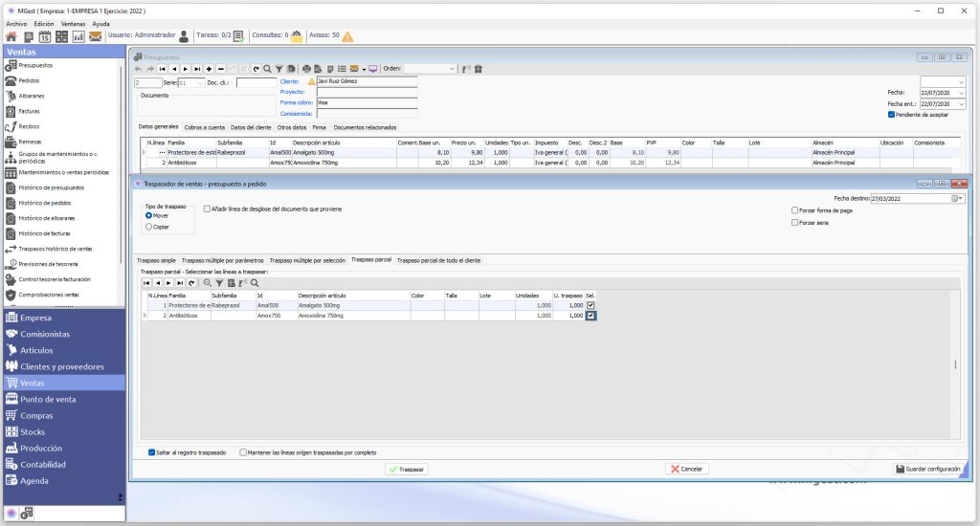Delete record with minus icon in Presupuestos
Viewport: 980px width, 526px height.
(x=221, y=69)
